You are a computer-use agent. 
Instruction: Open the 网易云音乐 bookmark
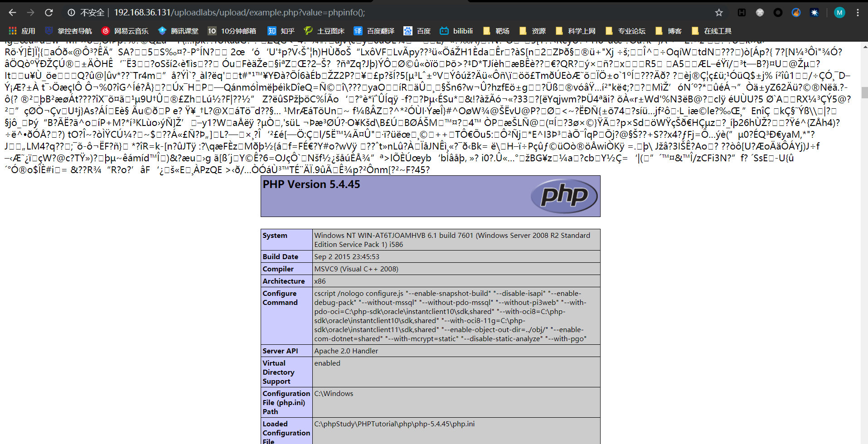click(x=125, y=31)
